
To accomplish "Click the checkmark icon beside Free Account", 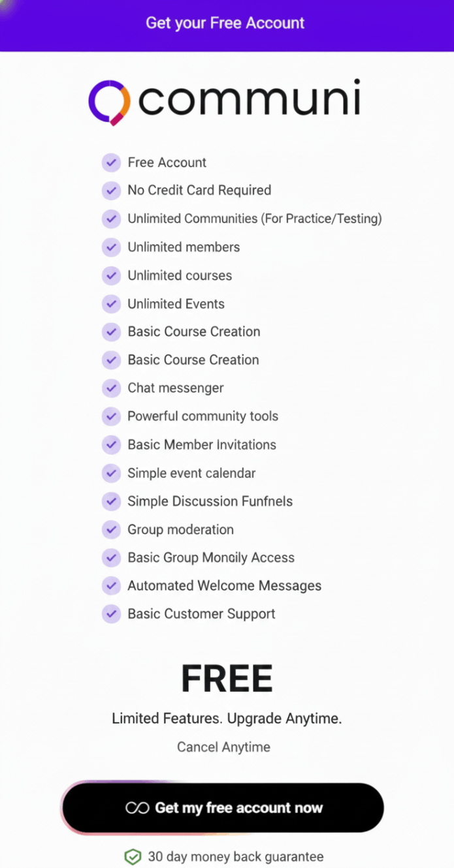I will click(111, 163).
